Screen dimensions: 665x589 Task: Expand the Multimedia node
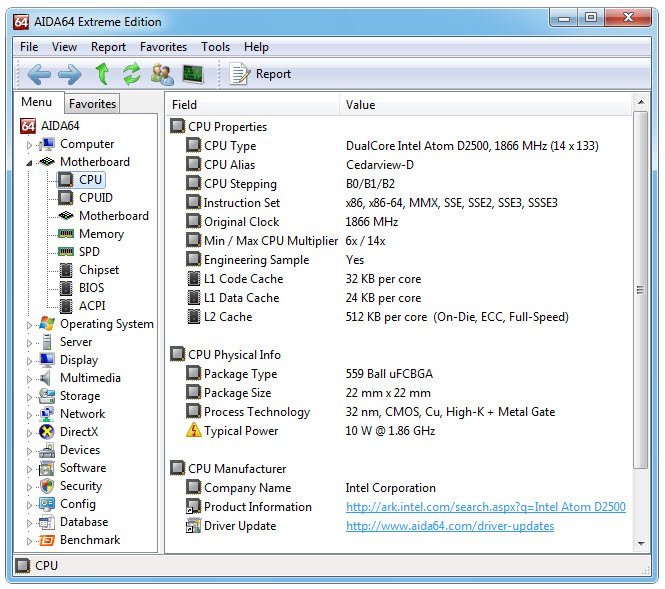coord(29,379)
